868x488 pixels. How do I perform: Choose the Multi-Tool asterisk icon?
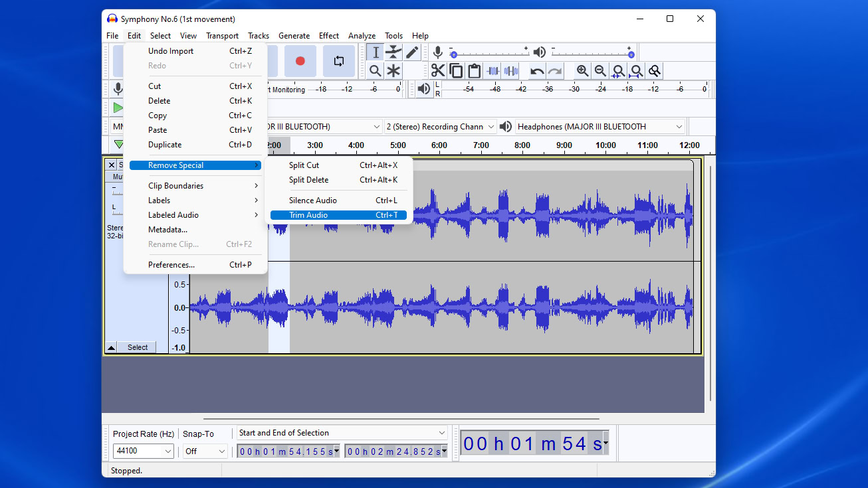pyautogui.click(x=394, y=71)
